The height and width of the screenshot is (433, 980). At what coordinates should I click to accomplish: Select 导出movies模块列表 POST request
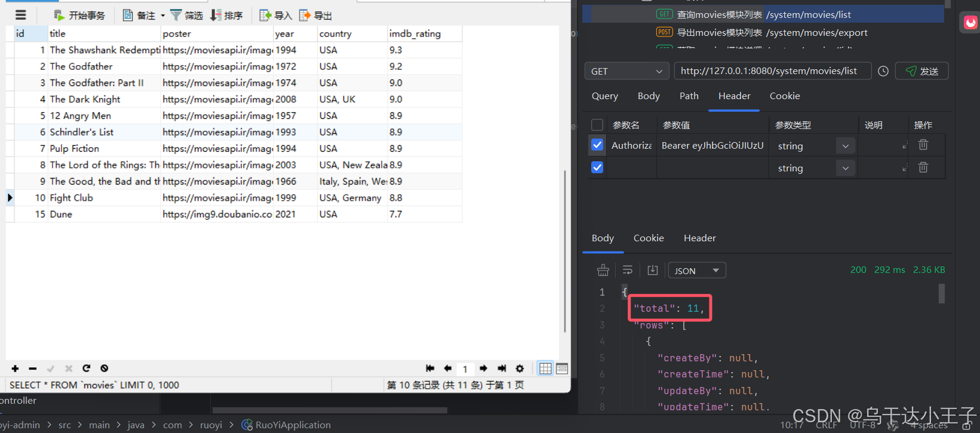coord(763,32)
